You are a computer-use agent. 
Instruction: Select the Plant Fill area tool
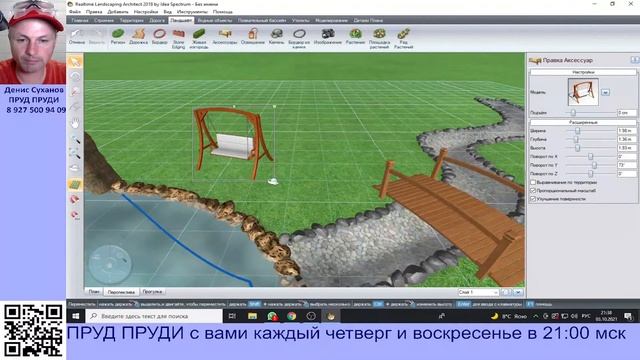379,38
